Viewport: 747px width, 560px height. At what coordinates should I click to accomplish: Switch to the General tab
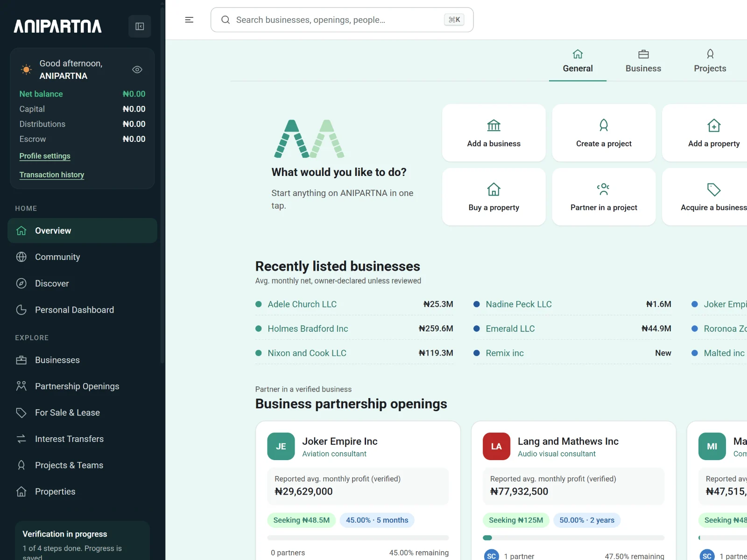point(578,61)
